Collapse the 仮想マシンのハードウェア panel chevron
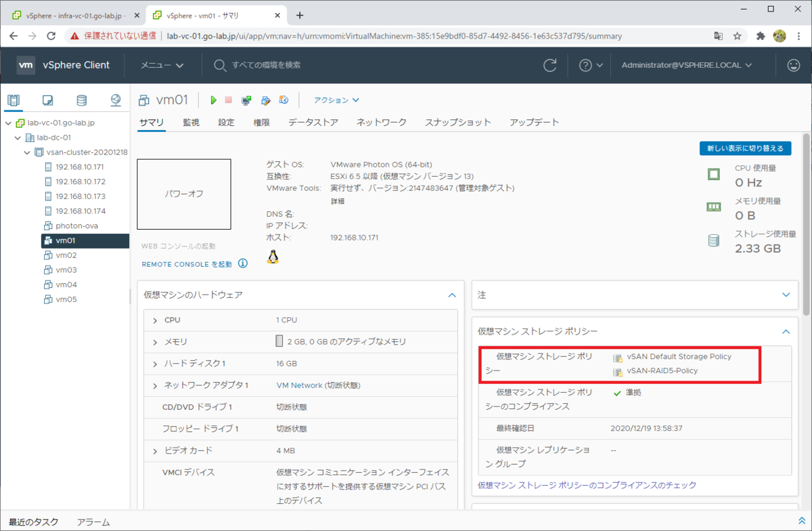 coord(452,295)
